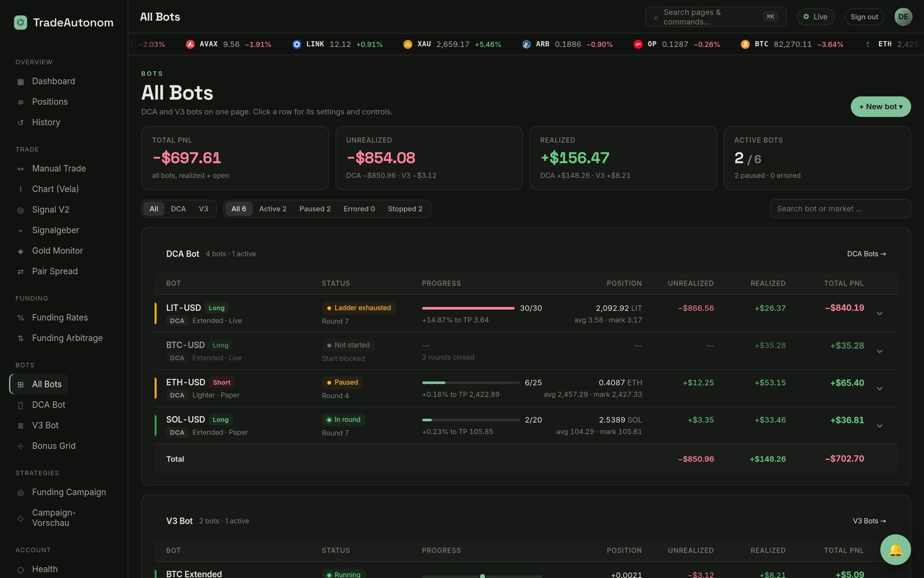Click the AVAX ticker coin icon
This screenshot has height=578, width=924.
pos(190,44)
